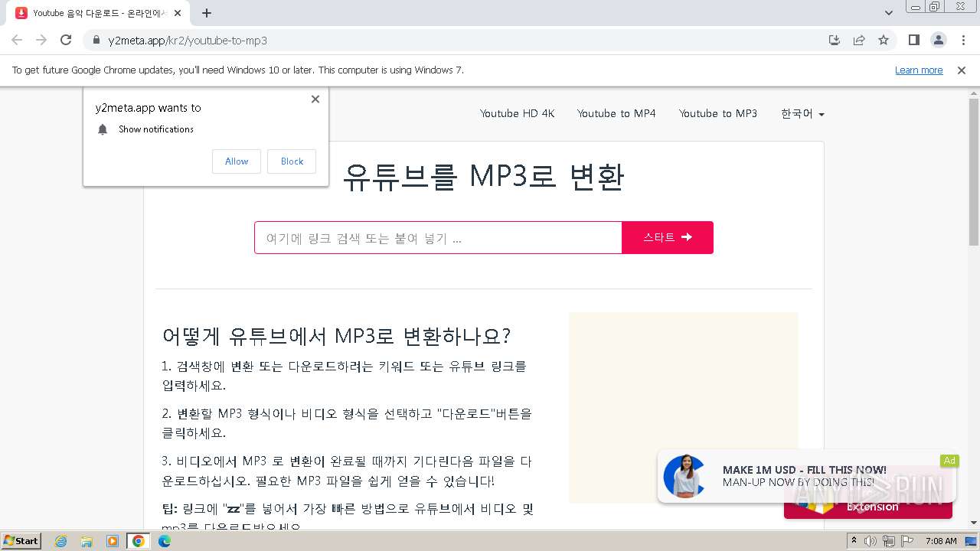Focus the YouTube link search field
Image resolution: width=980 pixels, height=551 pixels.
[x=438, y=238]
